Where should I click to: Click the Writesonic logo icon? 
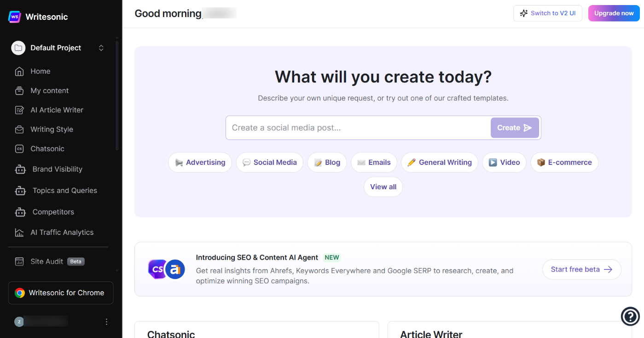coord(15,17)
